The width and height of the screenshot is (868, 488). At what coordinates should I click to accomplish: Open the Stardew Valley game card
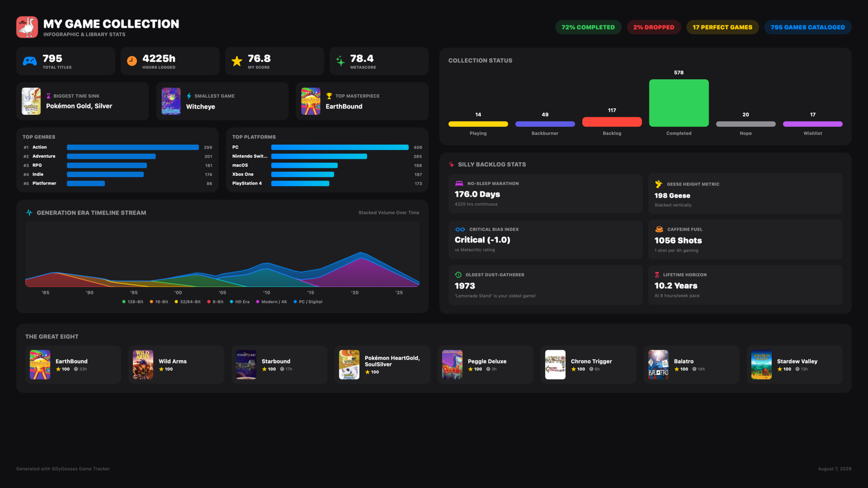point(794,364)
